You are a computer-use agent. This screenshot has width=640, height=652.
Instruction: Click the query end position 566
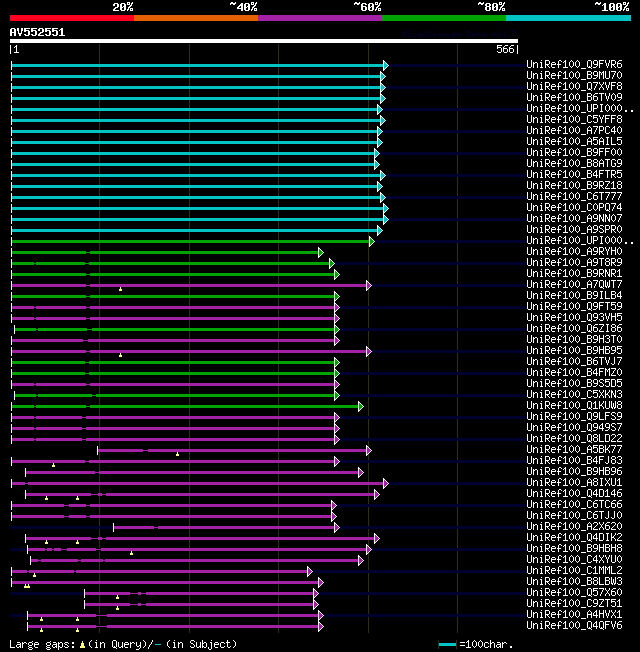(505, 49)
